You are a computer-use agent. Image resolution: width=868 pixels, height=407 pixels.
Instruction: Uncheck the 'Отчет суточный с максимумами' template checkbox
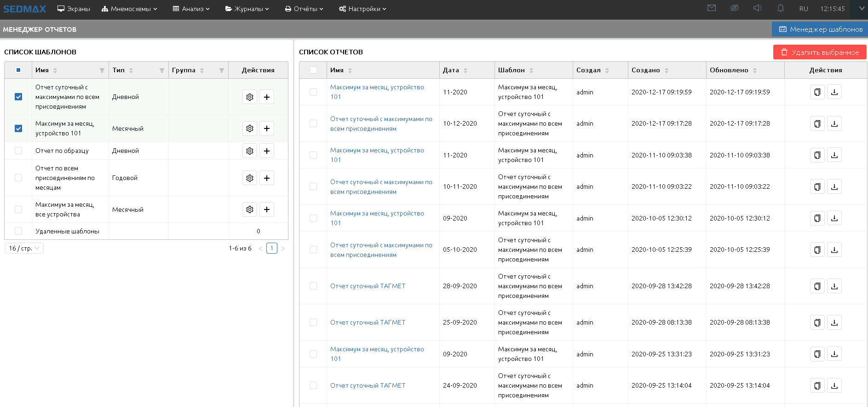(18, 97)
